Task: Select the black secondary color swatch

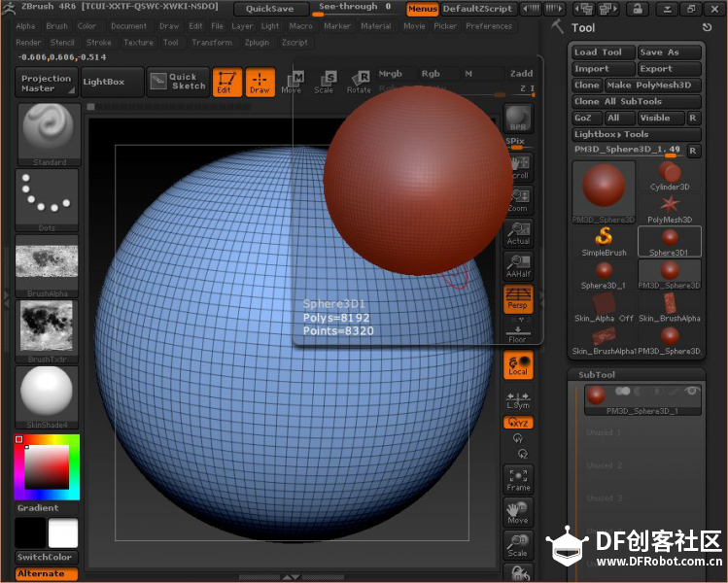Action: [x=30, y=532]
